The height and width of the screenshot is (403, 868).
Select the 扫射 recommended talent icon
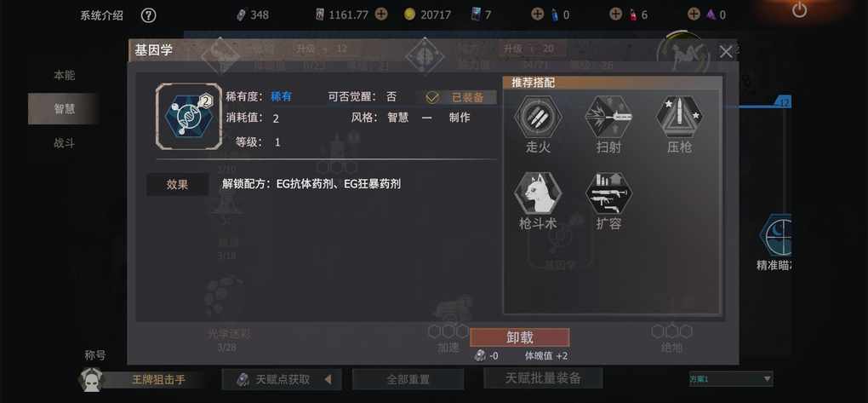(608, 117)
